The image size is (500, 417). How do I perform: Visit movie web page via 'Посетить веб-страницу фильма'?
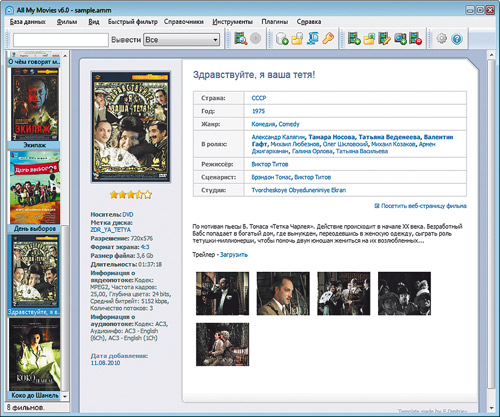click(x=423, y=206)
